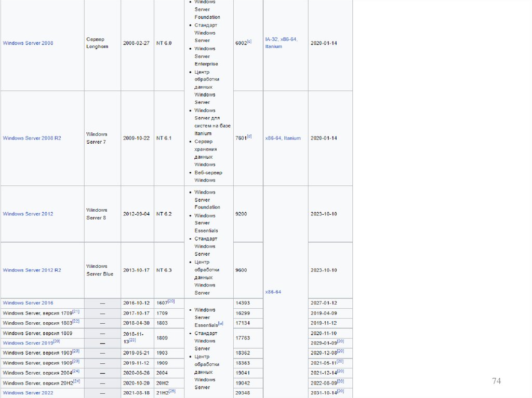Click the IA-32 architecture link
Viewport: 532px width, 398px height.
point(271,39)
